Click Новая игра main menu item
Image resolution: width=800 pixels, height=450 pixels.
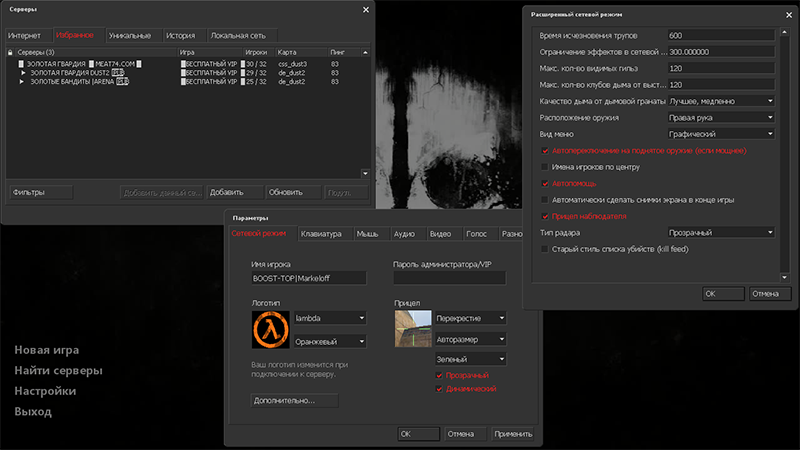coord(46,350)
